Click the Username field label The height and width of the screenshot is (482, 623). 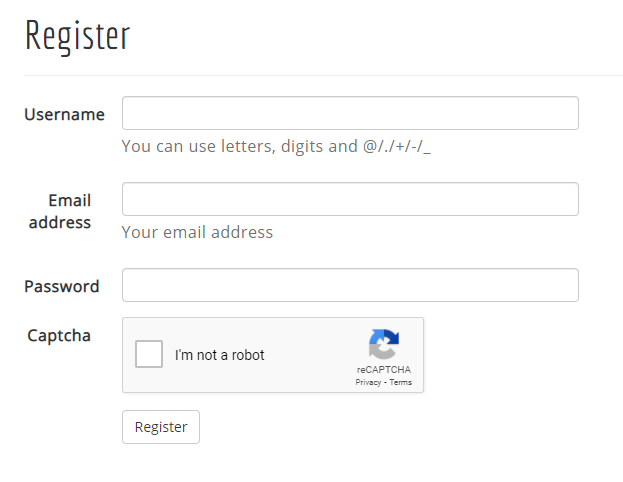pyautogui.click(x=64, y=114)
